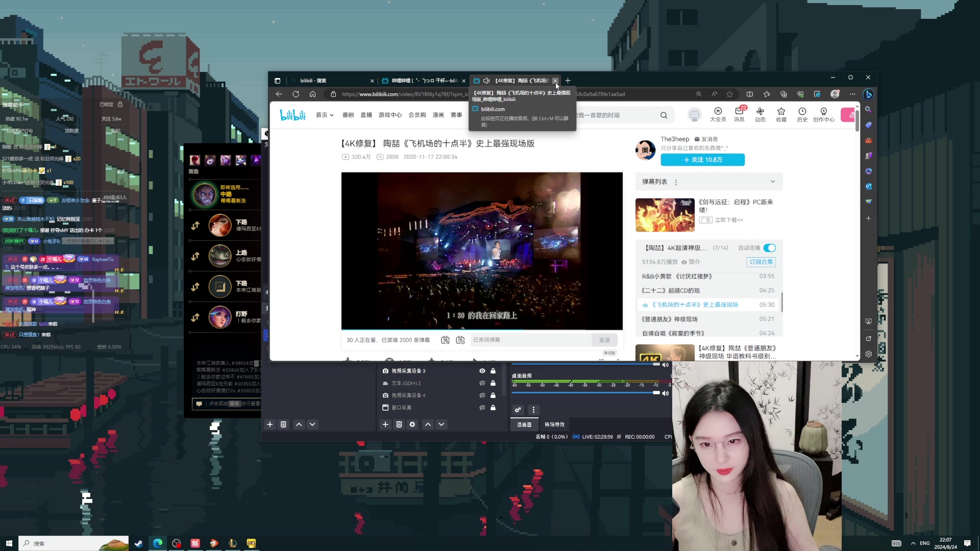The height and width of the screenshot is (551, 980).
Task: Hide 视频采集设备 3 source via eye
Action: (x=482, y=371)
